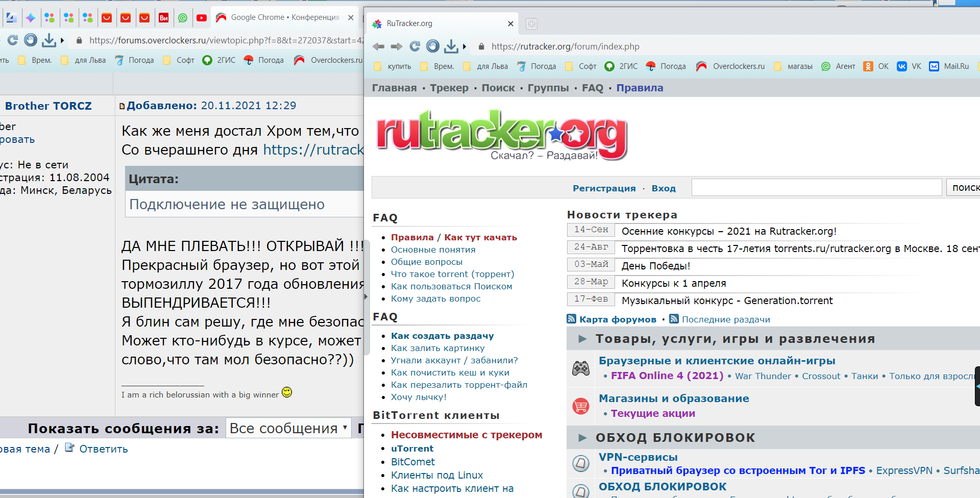This screenshot has width=980, height=498.
Task: Open red-umbrella Погода bookmark in RuTracker window
Action: (x=666, y=66)
